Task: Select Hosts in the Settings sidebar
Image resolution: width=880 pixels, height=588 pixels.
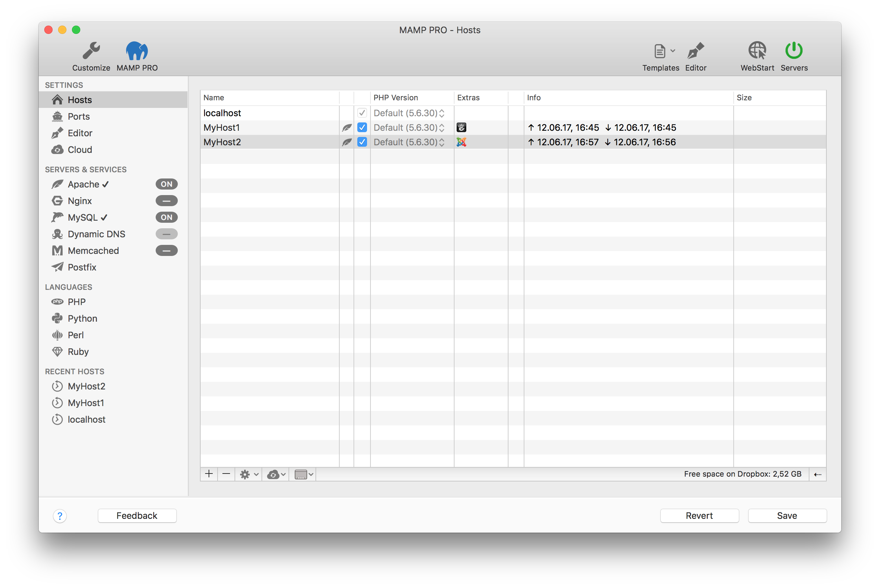Action: tap(113, 100)
